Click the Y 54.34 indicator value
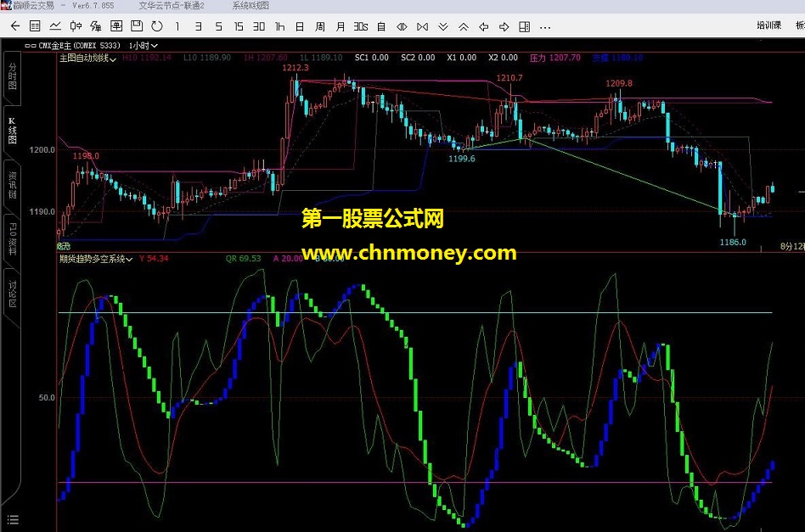 154,259
